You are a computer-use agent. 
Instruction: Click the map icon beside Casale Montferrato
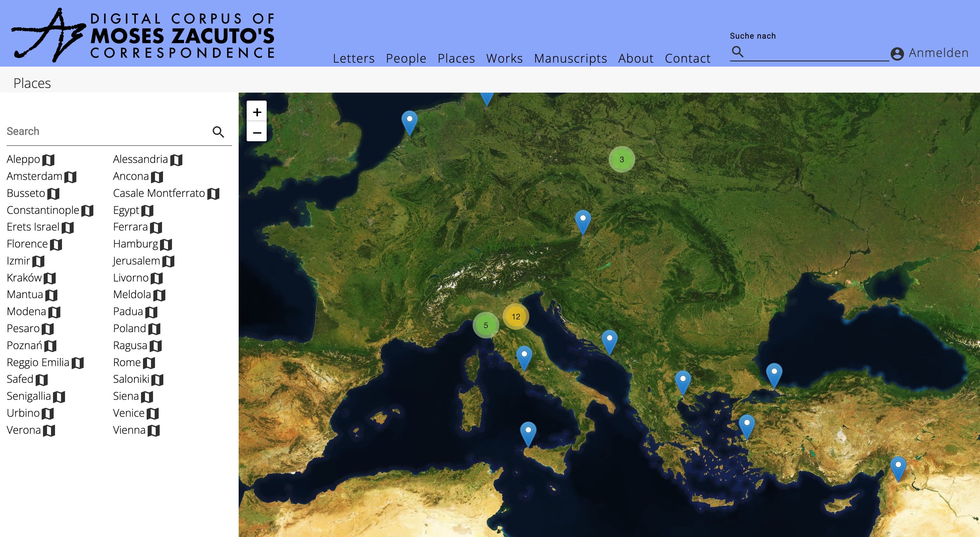[213, 194]
